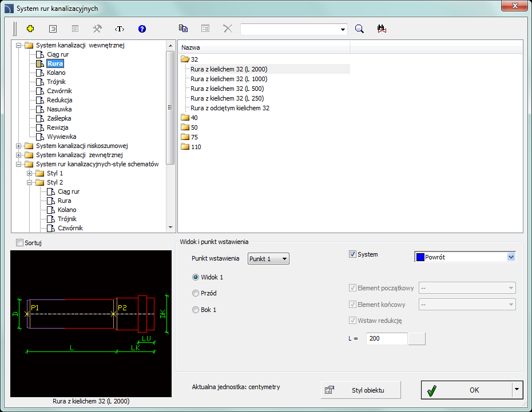Select the folder 50 in list
This screenshot has width=532, height=412.
pyautogui.click(x=189, y=127)
